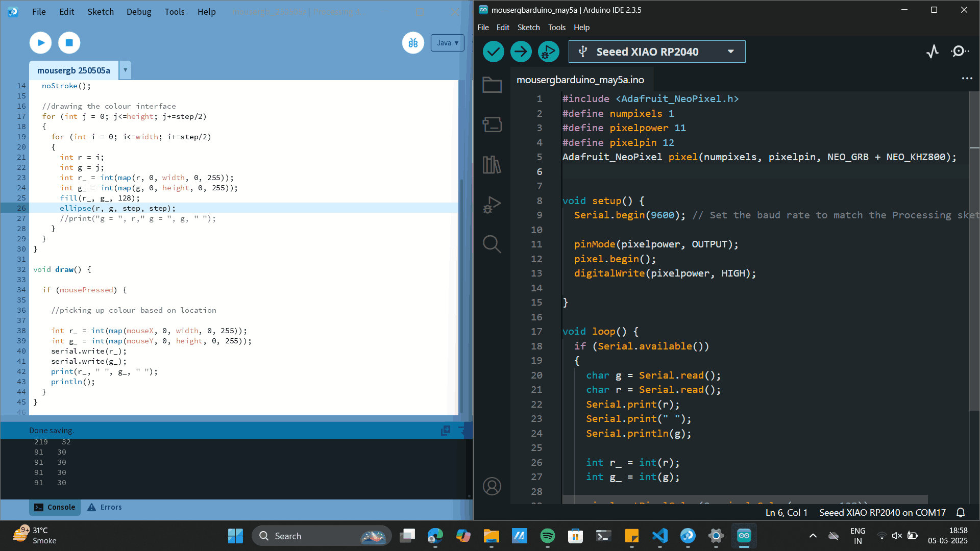Click the copy console icon in Processing
Screen dimensions: 980x551
[x=446, y=431]
